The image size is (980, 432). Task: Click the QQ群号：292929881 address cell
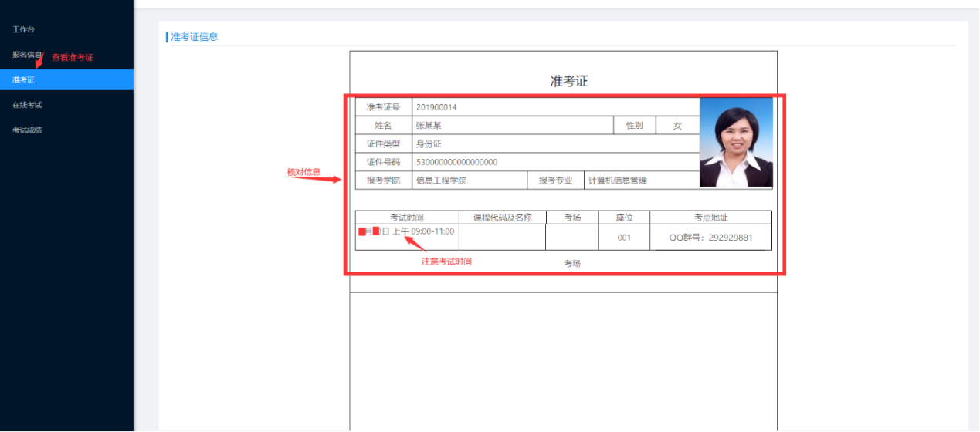coord(710,238)
